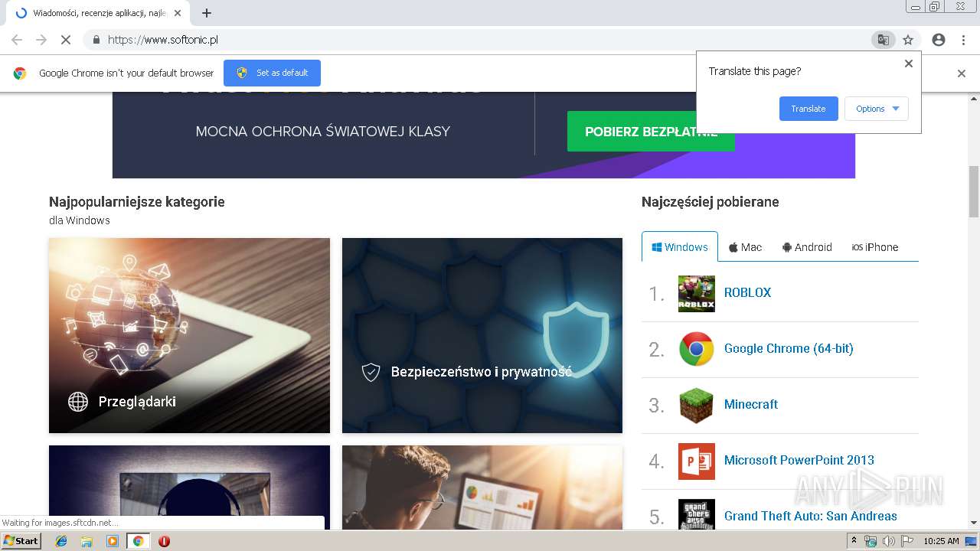
Task: Set Chrome as default browser
Action: [272, 73]
